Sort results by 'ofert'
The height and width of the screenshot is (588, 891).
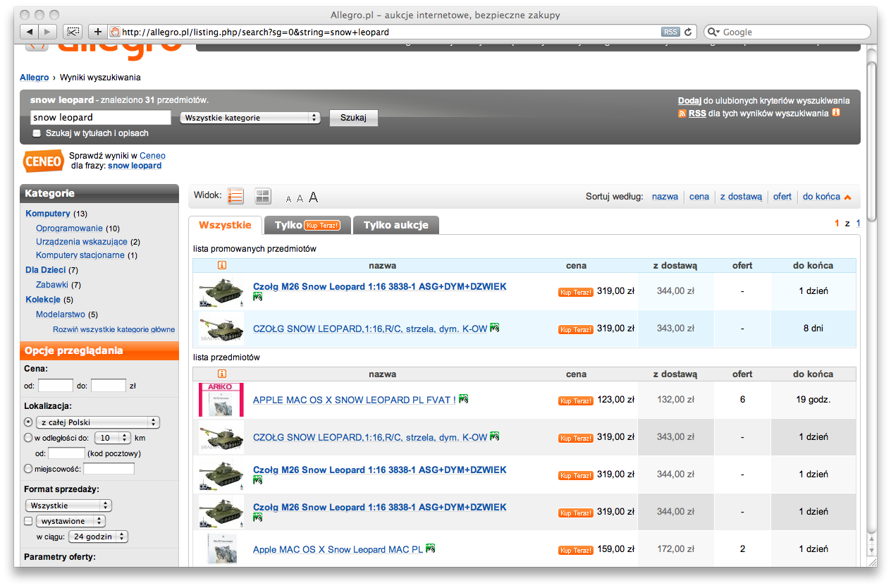pos(782,197)
